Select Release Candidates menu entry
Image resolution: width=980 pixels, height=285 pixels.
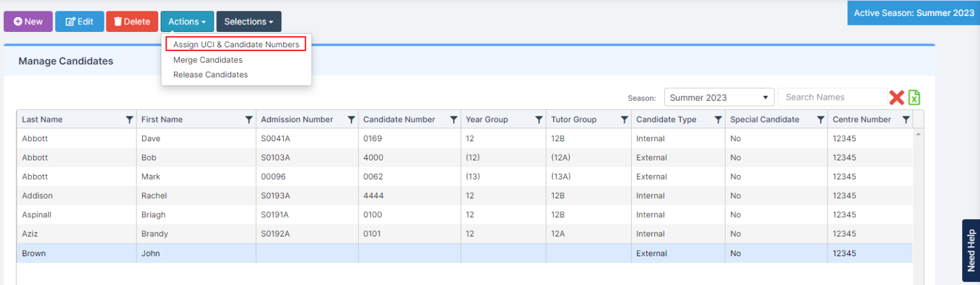tap(211, 75)
